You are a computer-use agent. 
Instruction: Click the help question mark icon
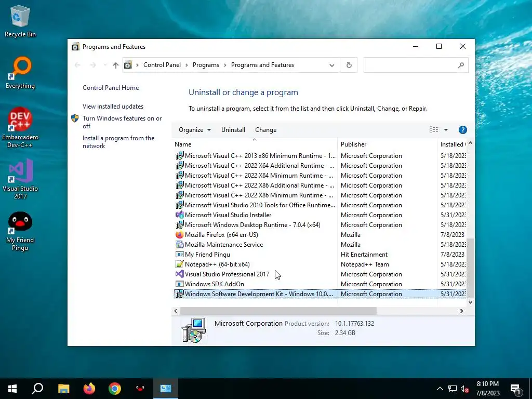click(462, 130)
